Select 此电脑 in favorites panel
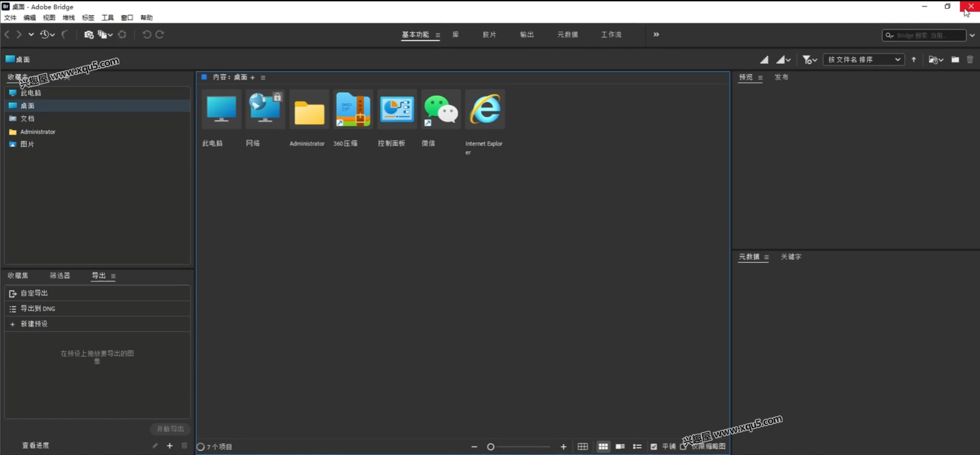980x455 pixels. click(x=98, y=93)
